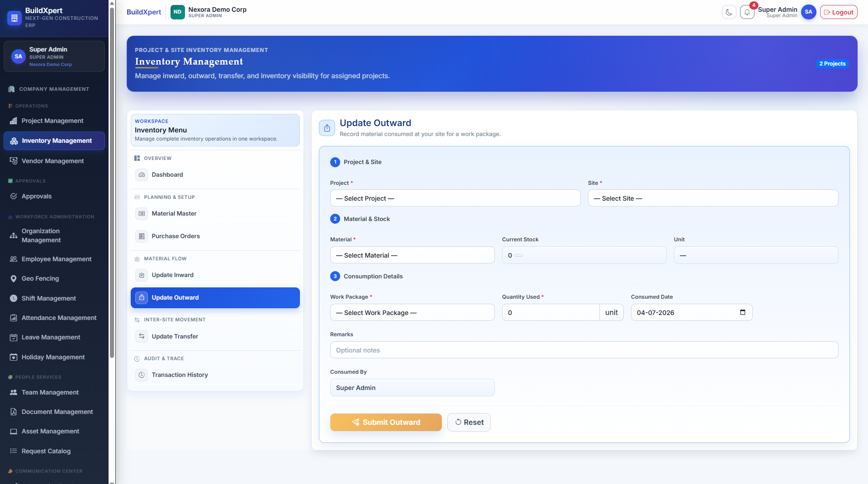Click the Current Stock field
868x484 pixels.
[584, 255]
